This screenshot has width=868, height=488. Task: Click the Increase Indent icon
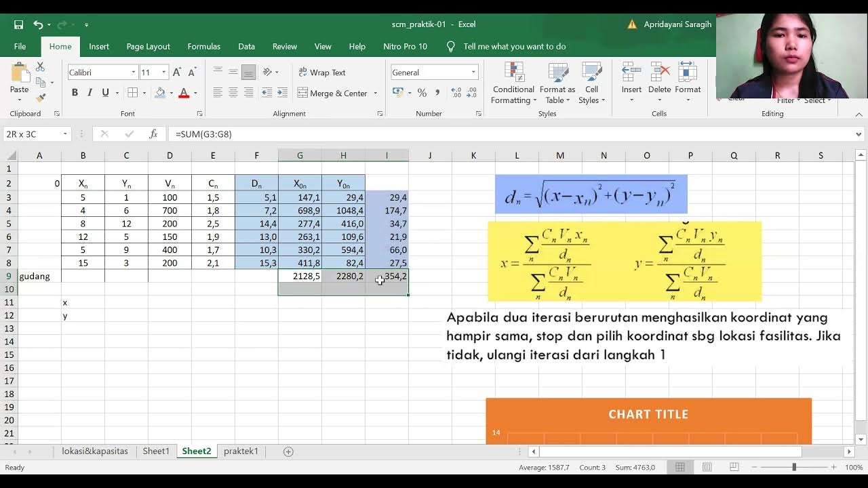tap(283, 93)
